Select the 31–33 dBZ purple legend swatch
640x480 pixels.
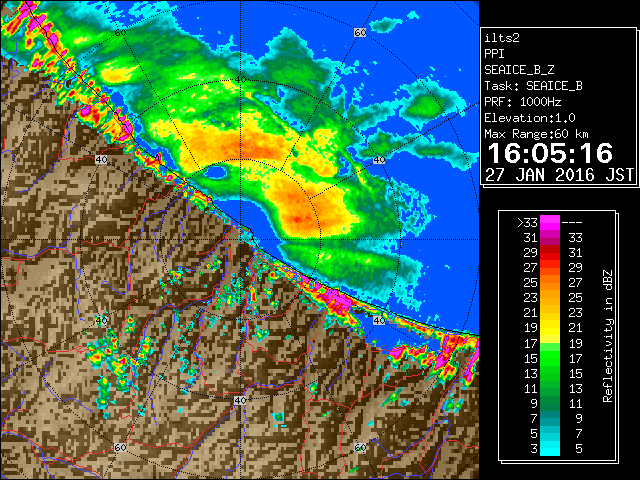[550, 238]
